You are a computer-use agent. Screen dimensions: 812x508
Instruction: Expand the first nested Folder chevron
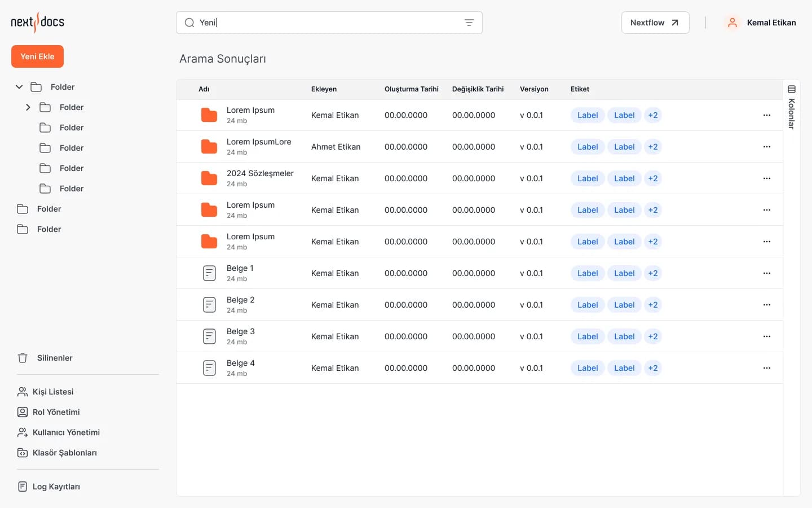tap(28, 107)
